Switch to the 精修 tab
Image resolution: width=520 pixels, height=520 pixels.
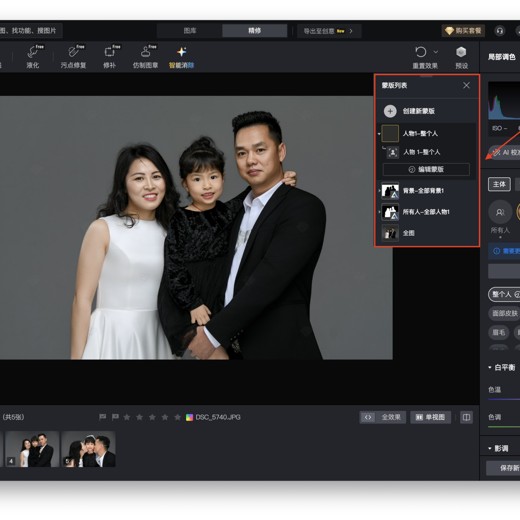[254, 31]
